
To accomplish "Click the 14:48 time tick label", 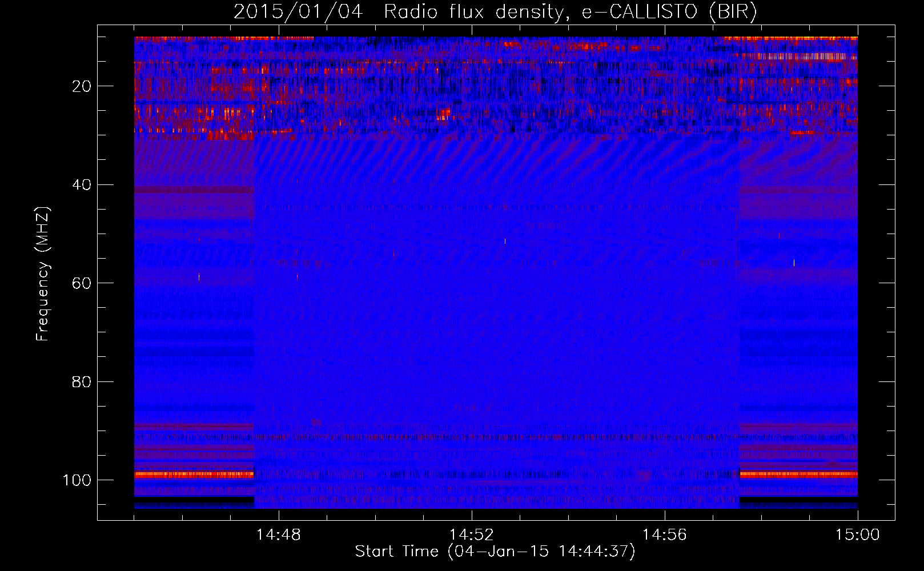I will [x=278, y=535].
